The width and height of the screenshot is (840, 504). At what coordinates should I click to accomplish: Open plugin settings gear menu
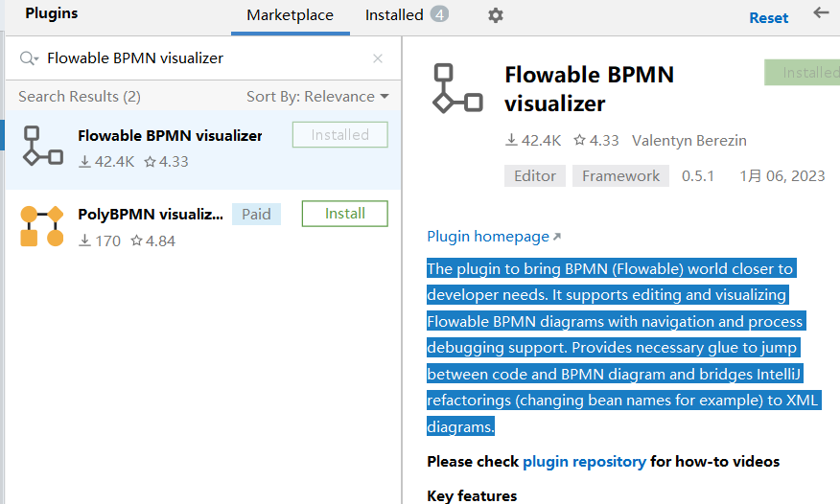pyautogui.click(x=496, y=15)
